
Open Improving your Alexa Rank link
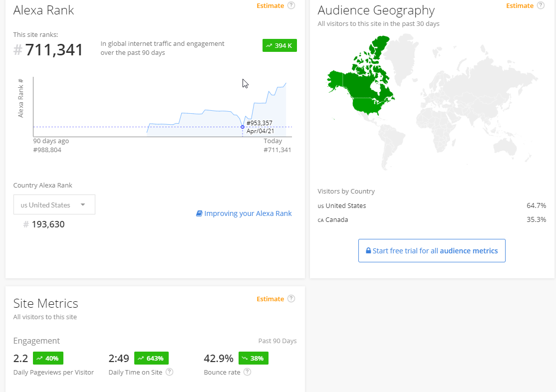click(248, 213)
